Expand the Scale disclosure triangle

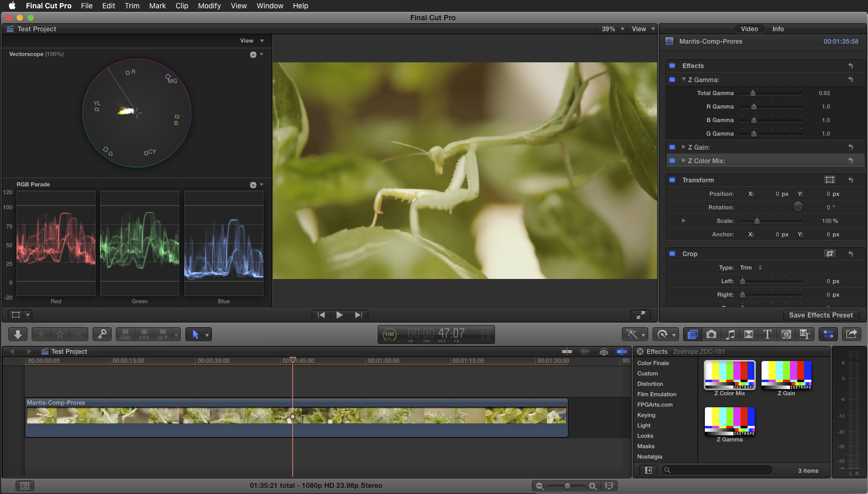(684, 221)
